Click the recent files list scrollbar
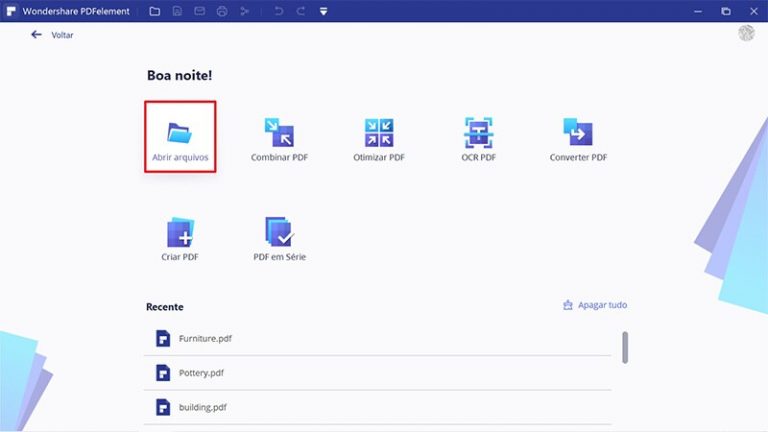This screenshot has width=768, height=432. coord(625,347)
